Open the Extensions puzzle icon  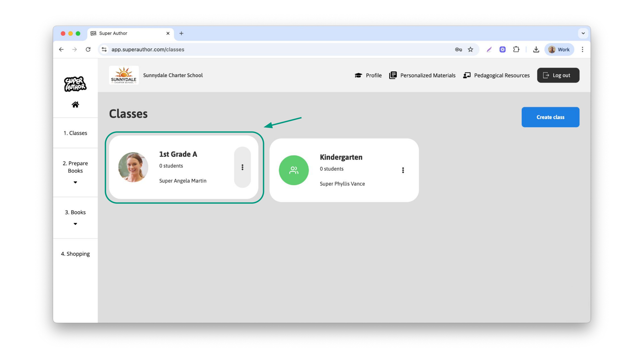[516, 50]
